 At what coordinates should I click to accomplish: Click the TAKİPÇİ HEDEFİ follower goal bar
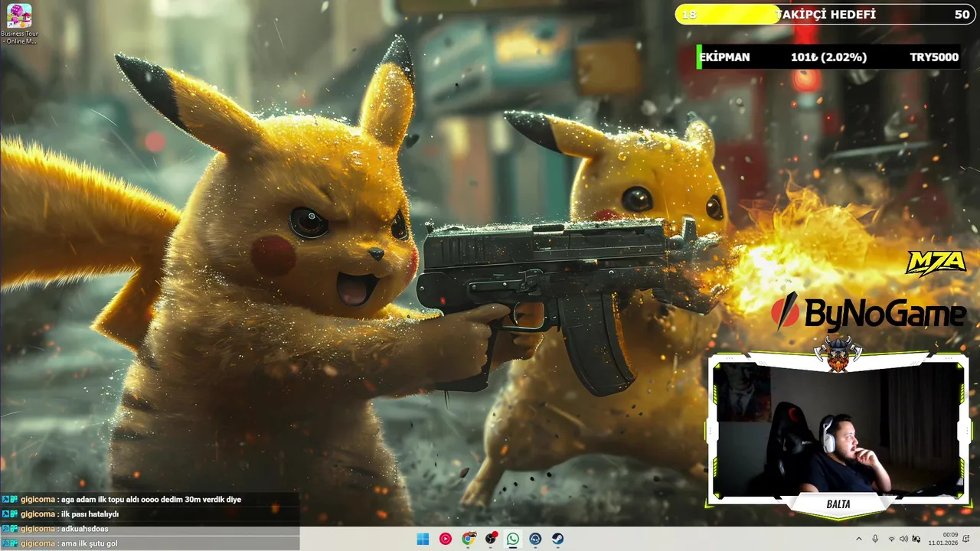click(825, 15)
